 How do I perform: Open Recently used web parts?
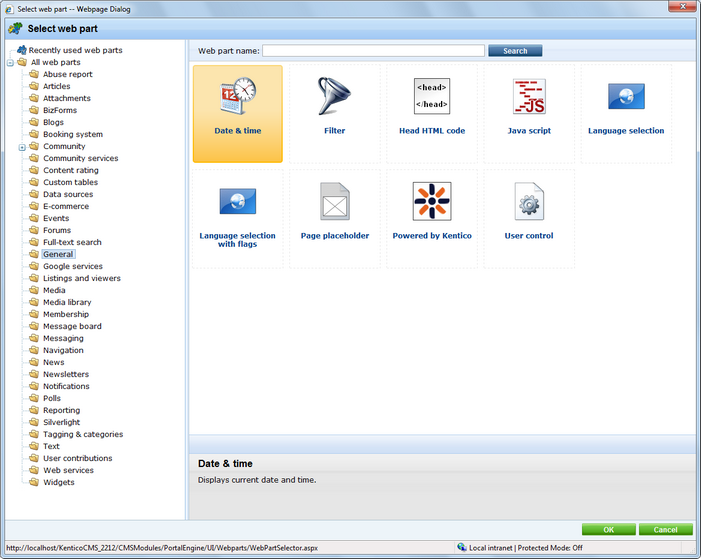75,50
